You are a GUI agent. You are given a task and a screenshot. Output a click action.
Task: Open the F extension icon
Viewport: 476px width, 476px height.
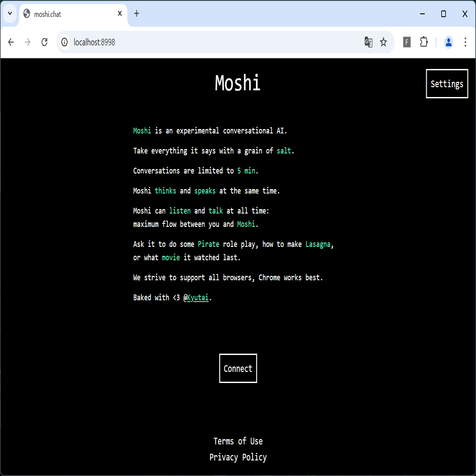point(407,42)
